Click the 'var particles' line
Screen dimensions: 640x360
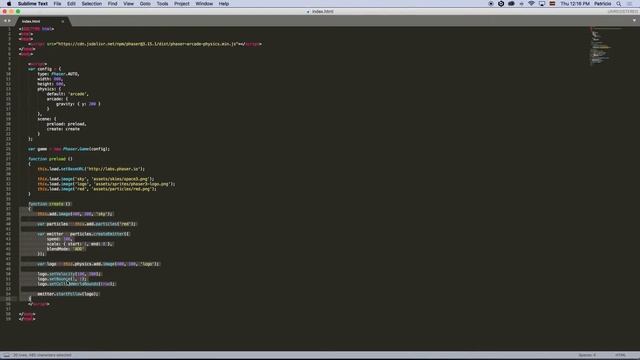87,224
